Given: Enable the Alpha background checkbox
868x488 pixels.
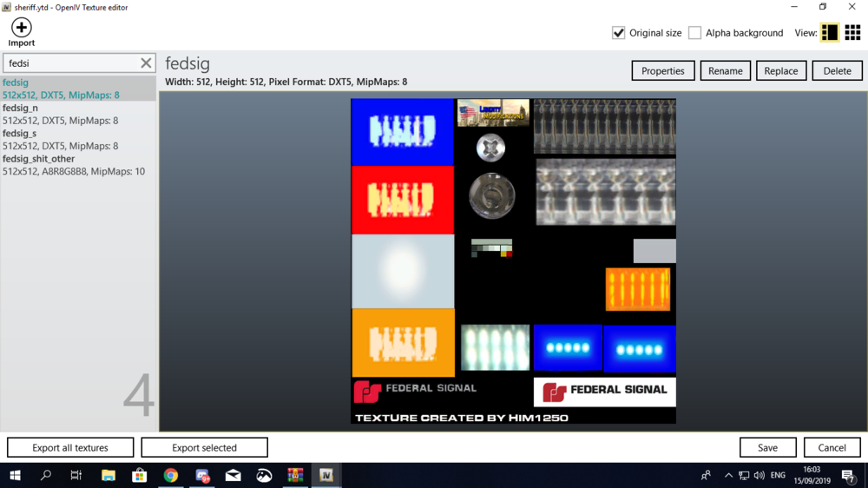Looking at the screenshot, I should point(694,33).
